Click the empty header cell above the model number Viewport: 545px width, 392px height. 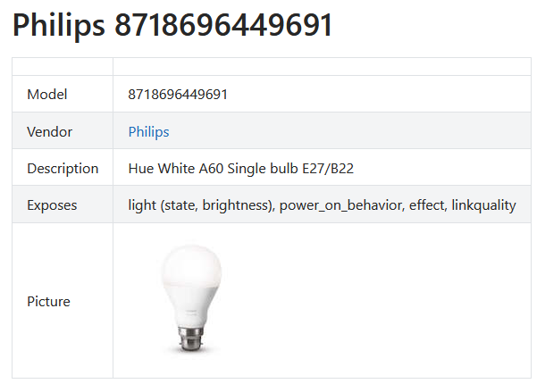coord(322,67)
